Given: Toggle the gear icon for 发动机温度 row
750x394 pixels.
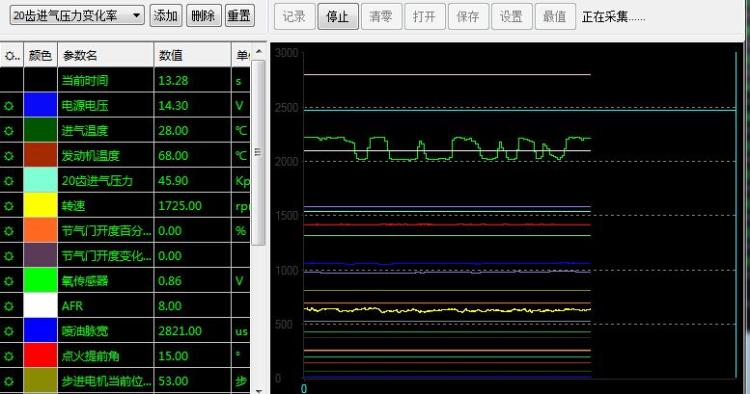Looking at the screenshot, I should coord(9,156).
